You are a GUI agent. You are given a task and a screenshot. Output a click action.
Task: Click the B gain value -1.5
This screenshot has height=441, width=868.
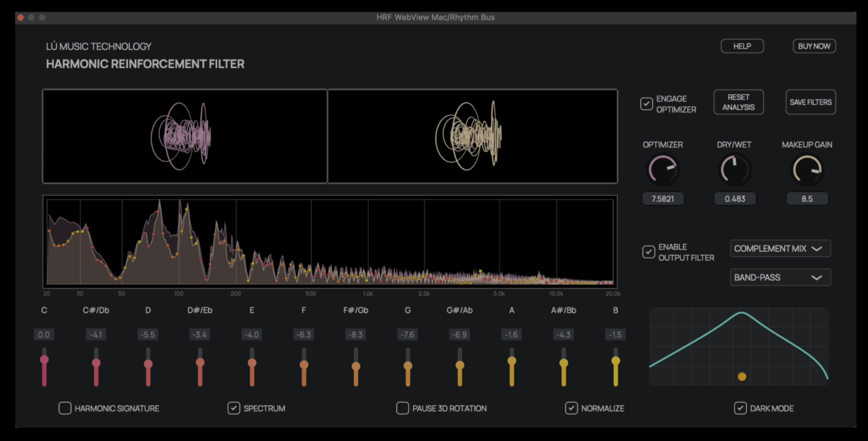tap(616, 335)
